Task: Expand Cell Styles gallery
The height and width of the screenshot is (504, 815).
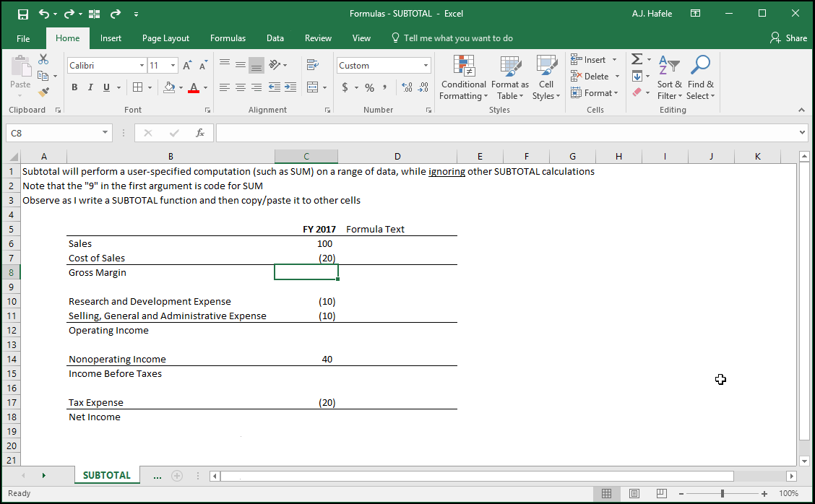Action: 546,78
